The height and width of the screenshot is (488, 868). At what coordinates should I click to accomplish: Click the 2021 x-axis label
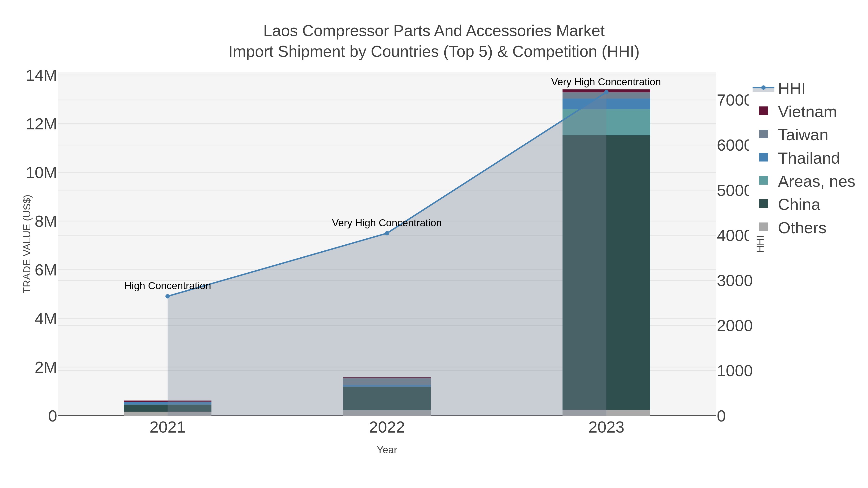point(168,428)
